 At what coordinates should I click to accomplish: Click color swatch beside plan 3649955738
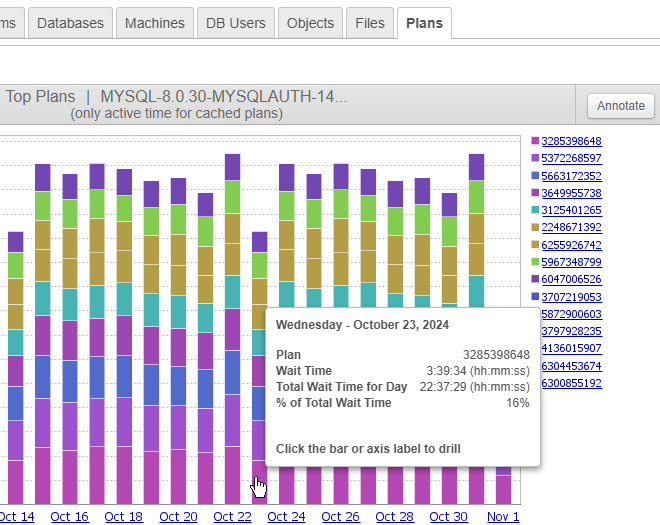[535, 193]
